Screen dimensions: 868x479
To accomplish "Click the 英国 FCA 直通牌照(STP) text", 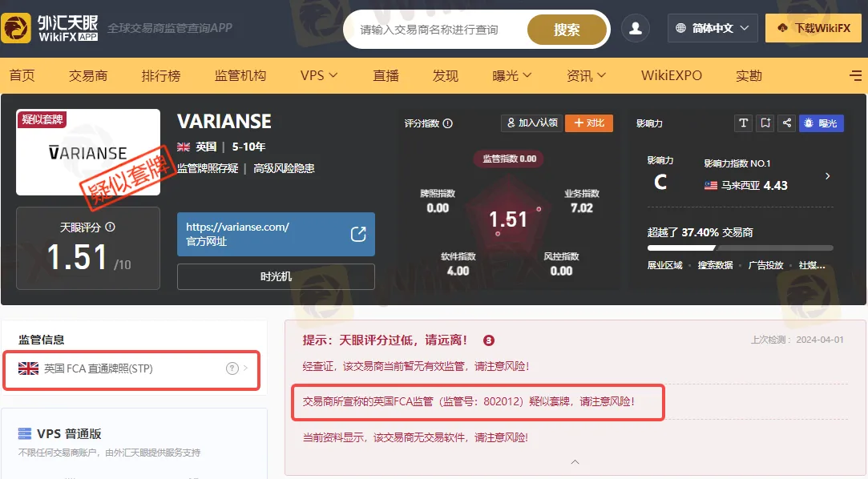I will tap(99, 368).
